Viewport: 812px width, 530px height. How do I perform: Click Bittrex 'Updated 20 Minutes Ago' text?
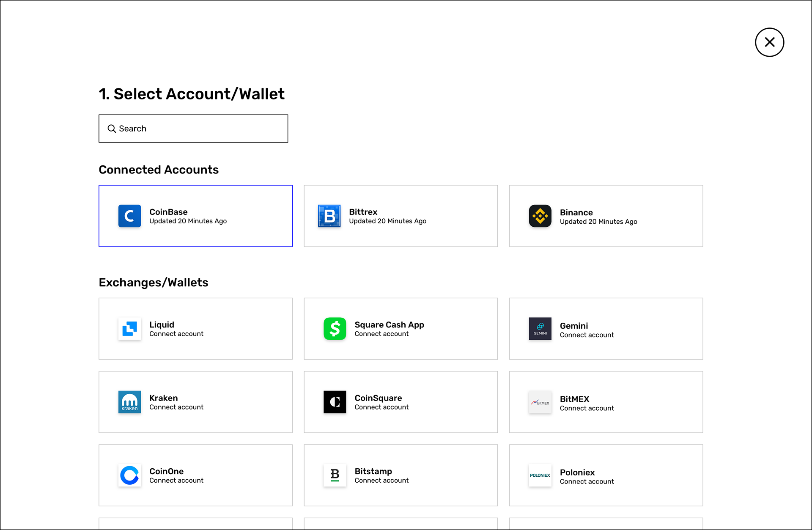pos(387,221)
